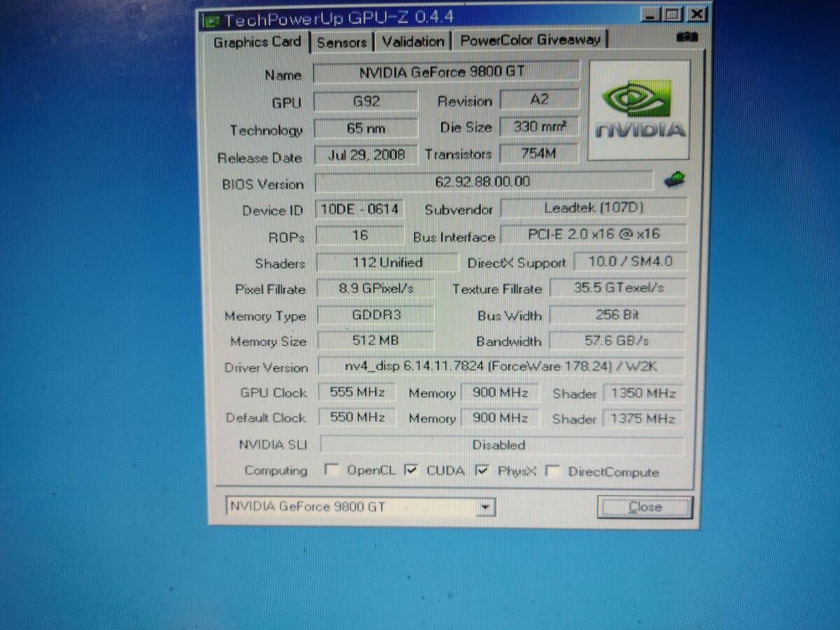This screenshot has height=630, width=840.
Task: Click the Bandwidth field 57.6 GB/s
Action: tap(617, 341)
